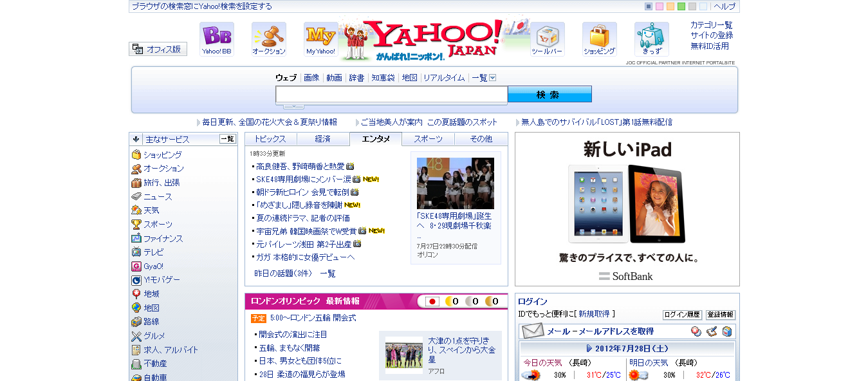Switch to the トピックス tab
This screenshot has height=381, width=868.
point(271,139)
